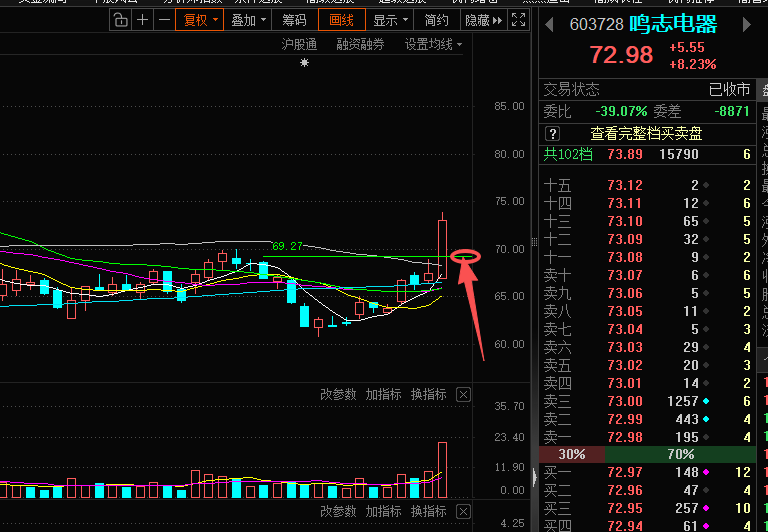The image size is (768, 532).
Task: Click the 融资融券 label
Action: pyautogui.click(x=360, y=45)
